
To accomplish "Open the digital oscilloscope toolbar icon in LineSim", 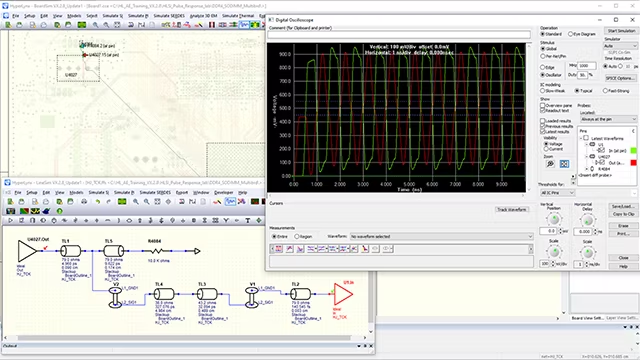I will tap(230, 202).
